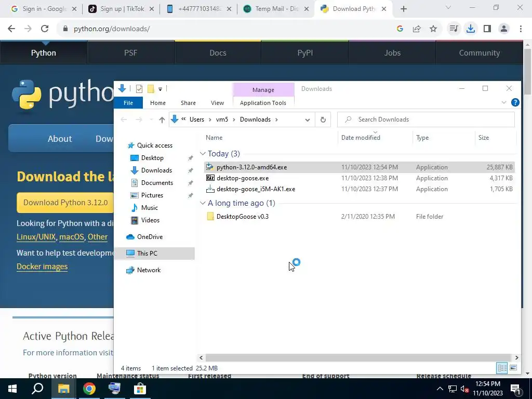Click Explorer Properties quick access icon
This screenshot has width=532, height=399.
click(x=139, y=89)
